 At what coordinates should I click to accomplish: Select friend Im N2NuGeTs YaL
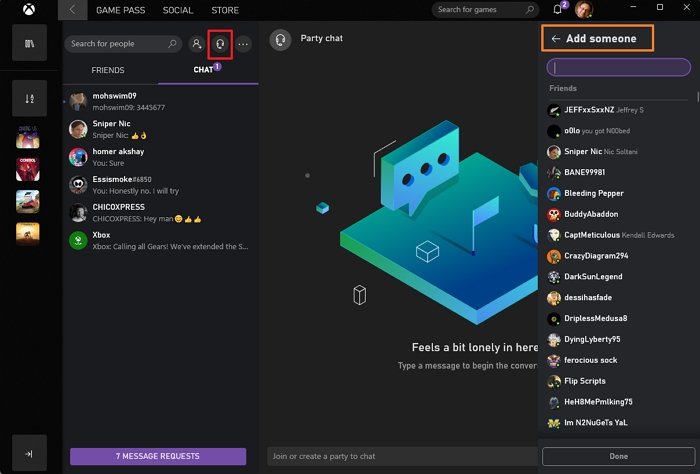click(618, 423)
